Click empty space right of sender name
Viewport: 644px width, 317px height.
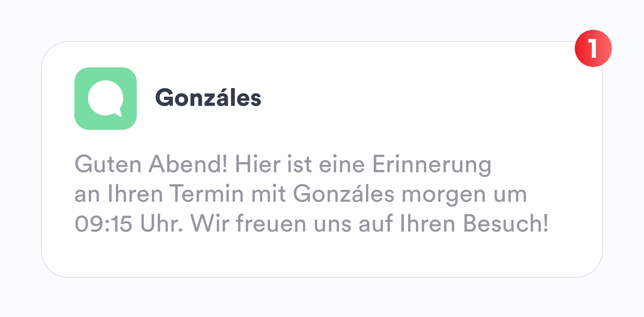point(402,98)
